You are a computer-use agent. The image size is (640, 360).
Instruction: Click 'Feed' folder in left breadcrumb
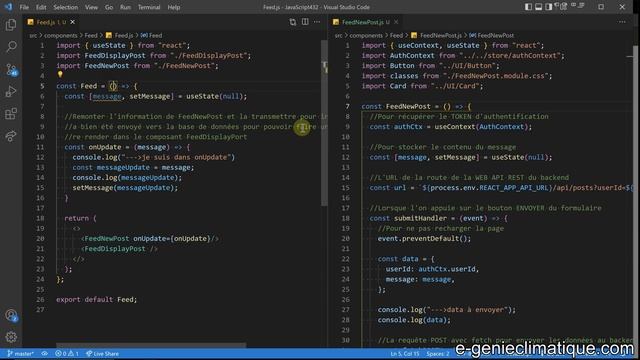pos(91,36)
